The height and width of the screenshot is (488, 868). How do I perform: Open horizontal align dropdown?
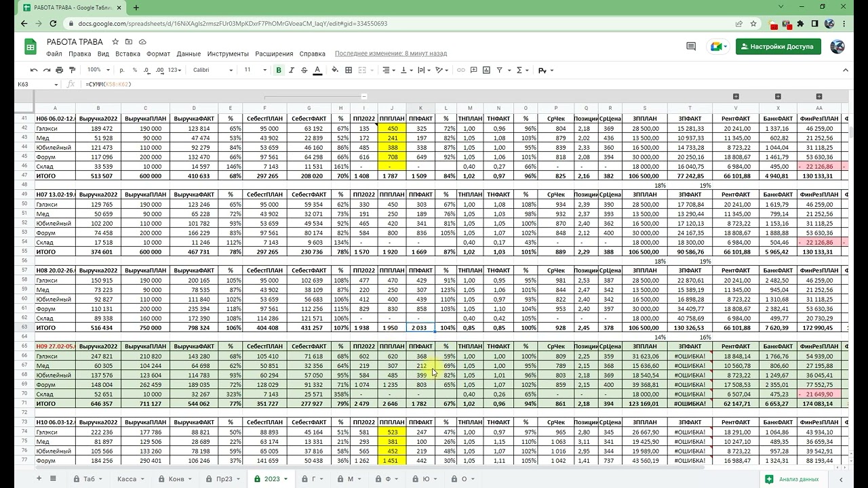(389, 70)
